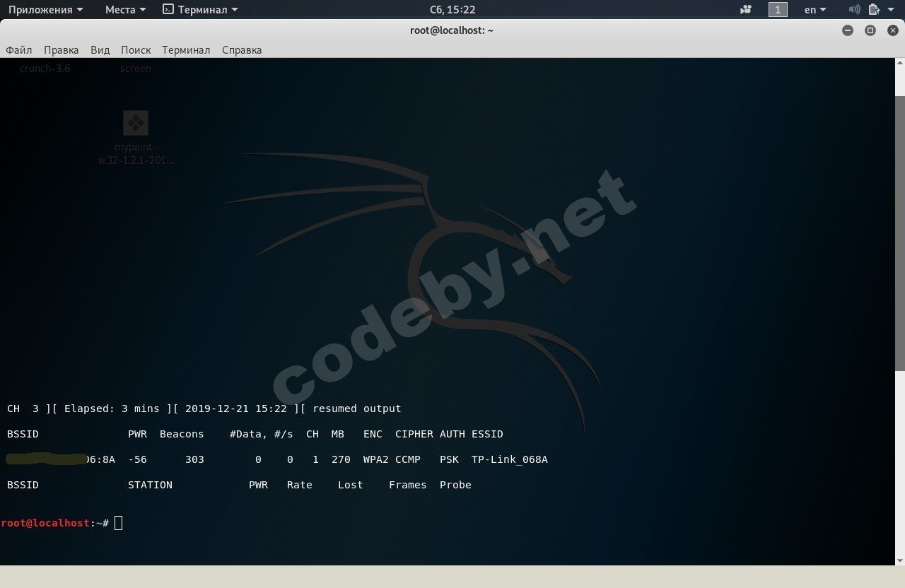Click the 'WPA2' encryption value
Viewport: 905px width, 588px height.
376,459
